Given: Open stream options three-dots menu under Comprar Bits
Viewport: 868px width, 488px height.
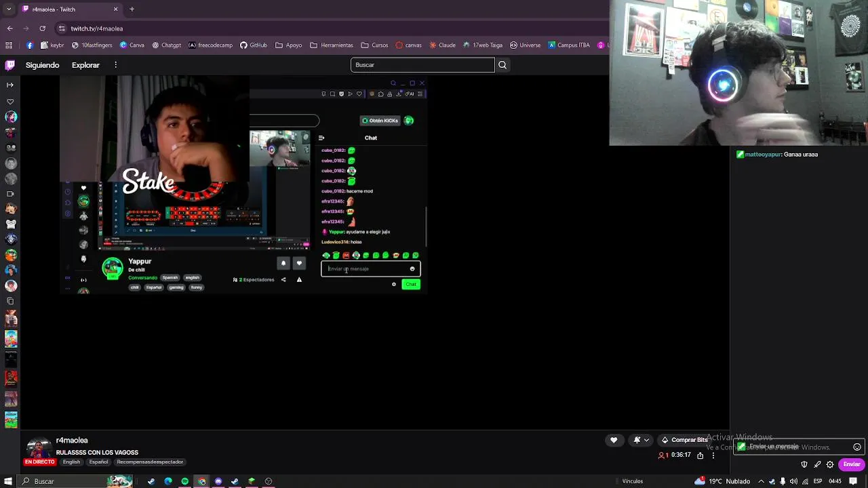Looking at the screenshot, I should [x=713, y=455].
